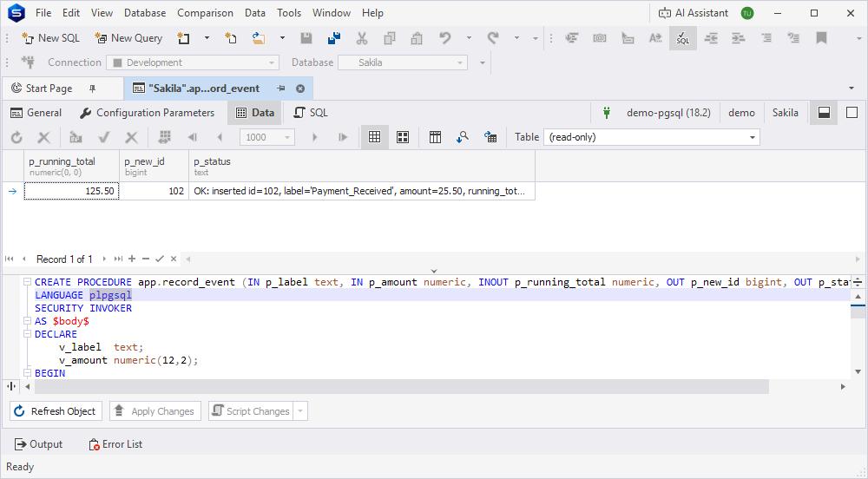
Task: Click the bookmark icon in toolbar
Action: [821, 38]
